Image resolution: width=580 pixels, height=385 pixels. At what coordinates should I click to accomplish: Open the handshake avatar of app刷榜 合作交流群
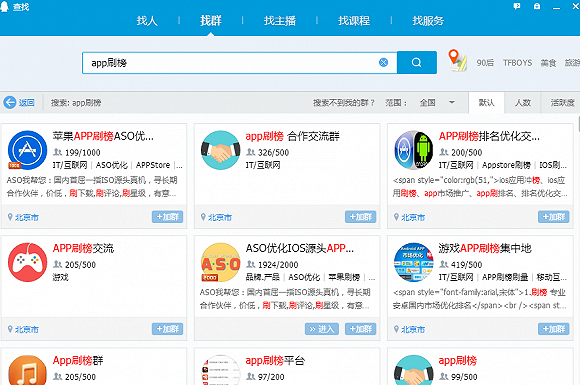[220, 150]
